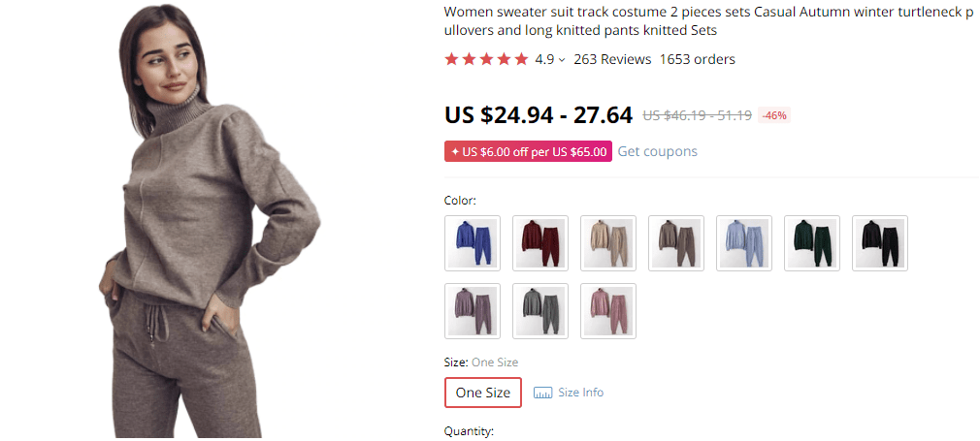Select the royal blue suit color
This screenshot has width=980, height=441.
click(x=473, y=243)
